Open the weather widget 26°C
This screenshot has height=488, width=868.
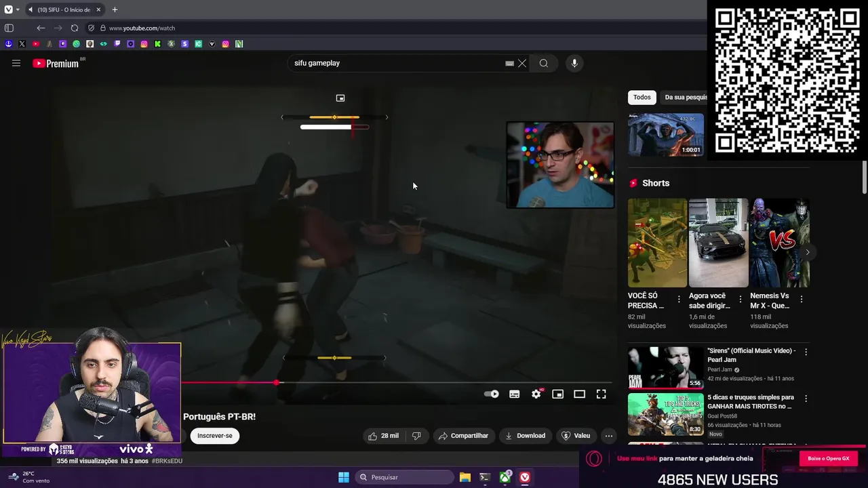[x=28, y=477]
